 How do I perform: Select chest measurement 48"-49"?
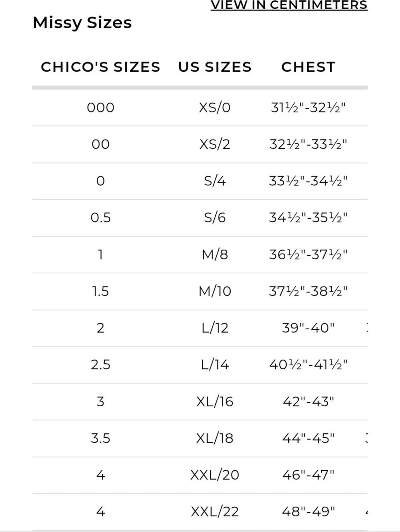308,511
